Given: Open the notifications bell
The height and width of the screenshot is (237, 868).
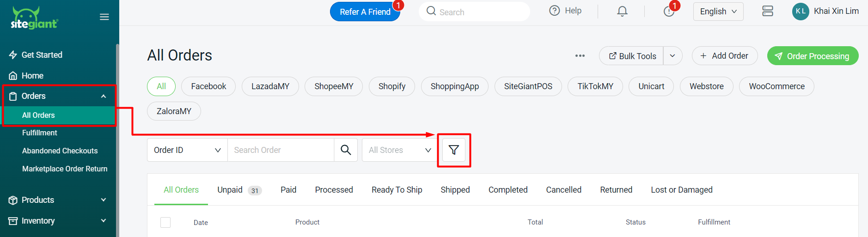Looking at the screenshot, I should [x=622, y=11].
